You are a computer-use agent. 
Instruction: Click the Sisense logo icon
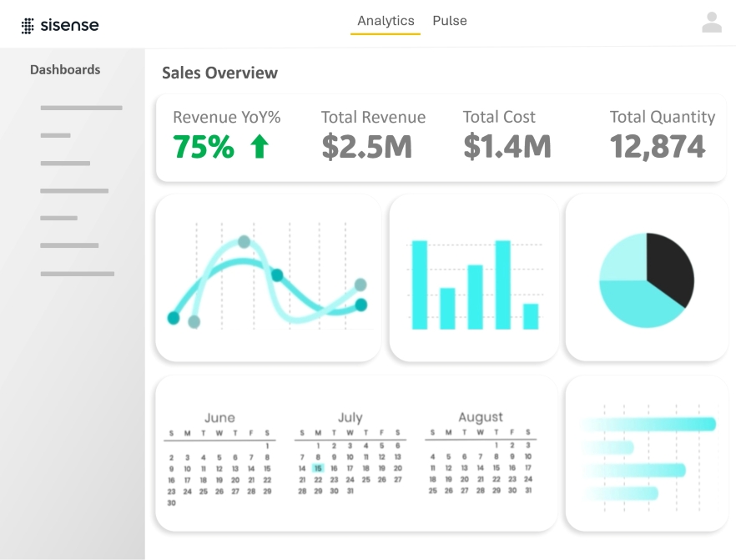click(28, 25)
